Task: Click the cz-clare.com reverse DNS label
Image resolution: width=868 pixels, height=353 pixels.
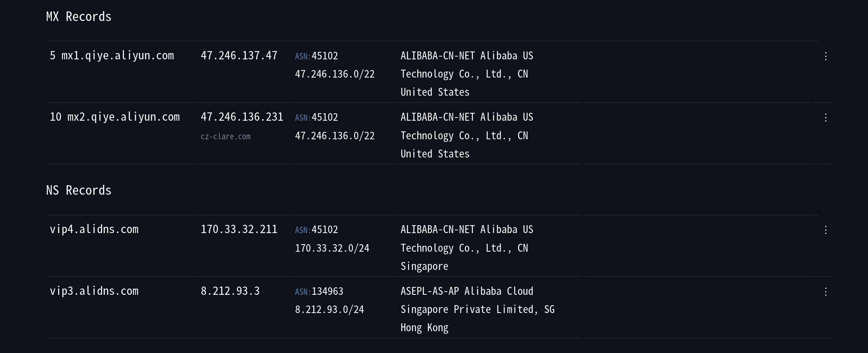Action: pos(226,137)
